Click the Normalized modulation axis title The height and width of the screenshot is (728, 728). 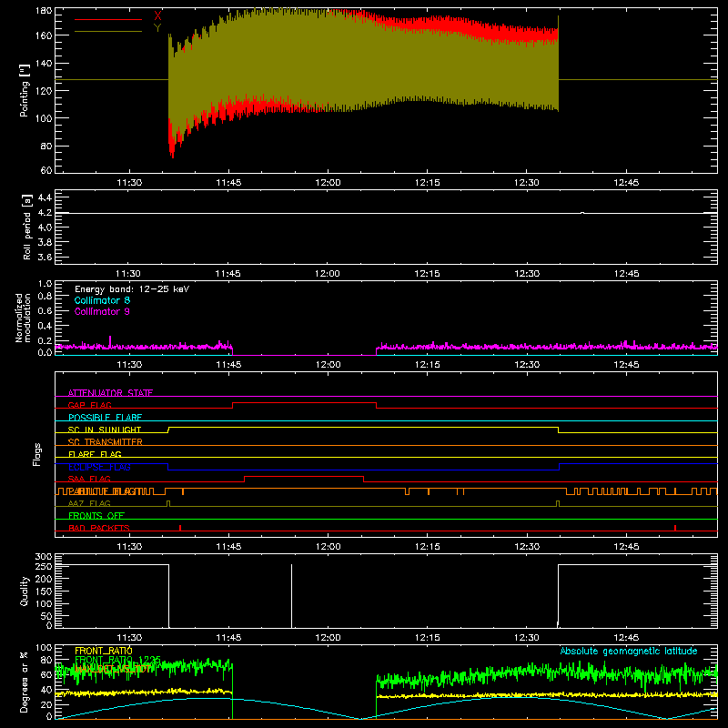coord(23,318)
